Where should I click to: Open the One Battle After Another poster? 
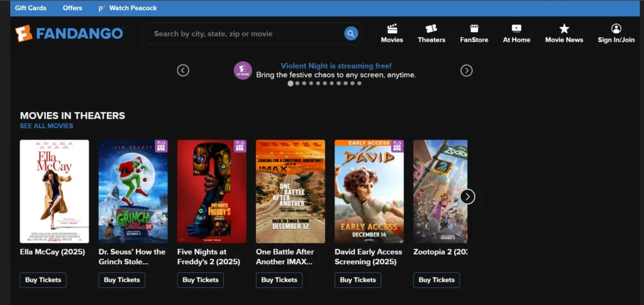click(291, 191)
